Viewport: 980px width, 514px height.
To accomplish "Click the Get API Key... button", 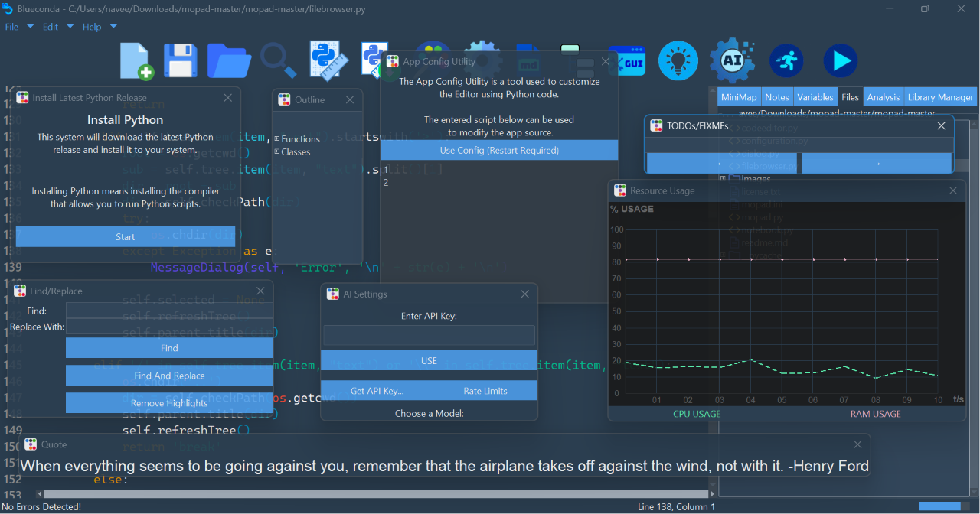I will pos(377,391).
